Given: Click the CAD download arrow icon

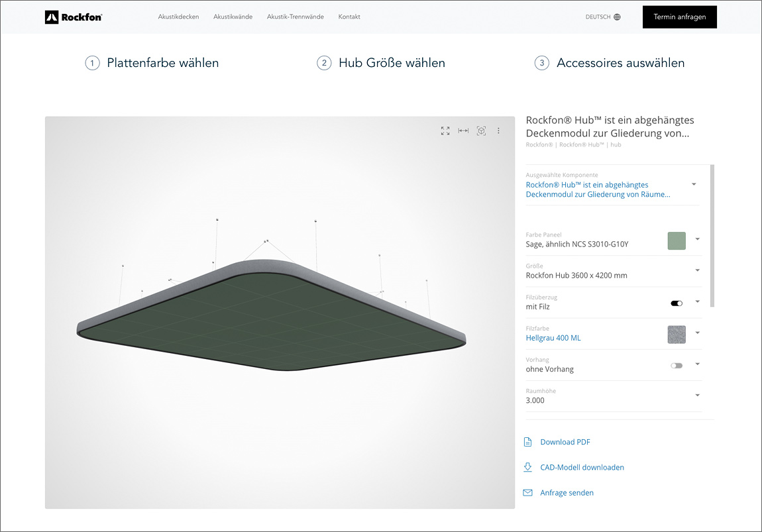Looking at the screenshot, I should click(x=527, y=467).
